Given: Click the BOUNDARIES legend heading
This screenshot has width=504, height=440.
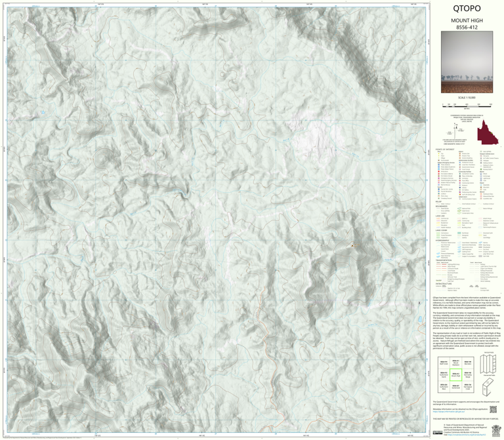Looking at the screenshot, I should pos(441,206).
